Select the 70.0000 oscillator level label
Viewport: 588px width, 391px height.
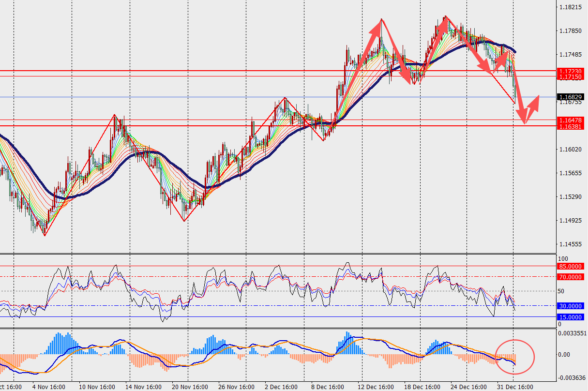point(571,277)
